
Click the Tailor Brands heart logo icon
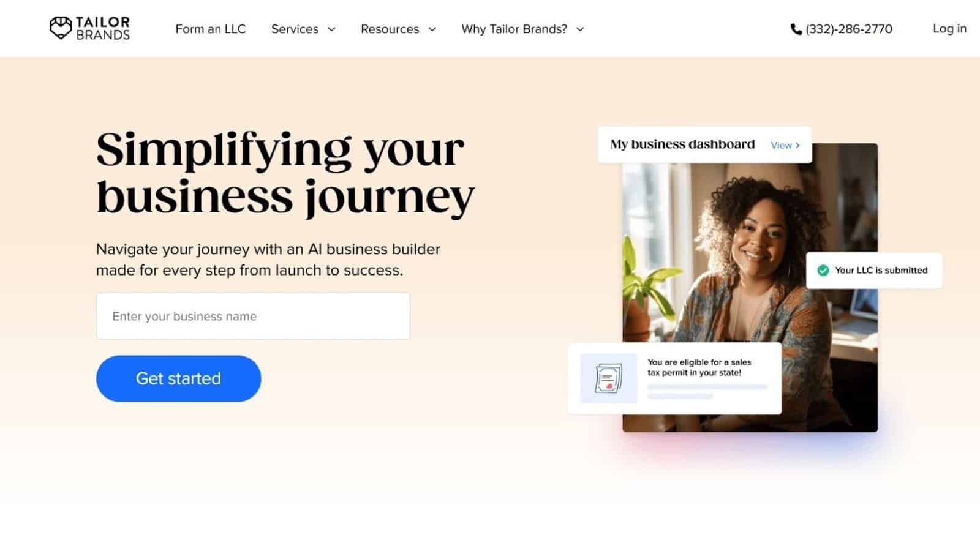(x=61, y=28)
